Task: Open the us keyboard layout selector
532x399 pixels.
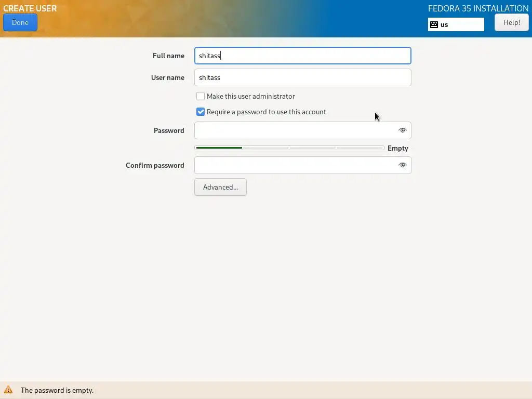Action: pyautogui.click(x=456, y=24)
